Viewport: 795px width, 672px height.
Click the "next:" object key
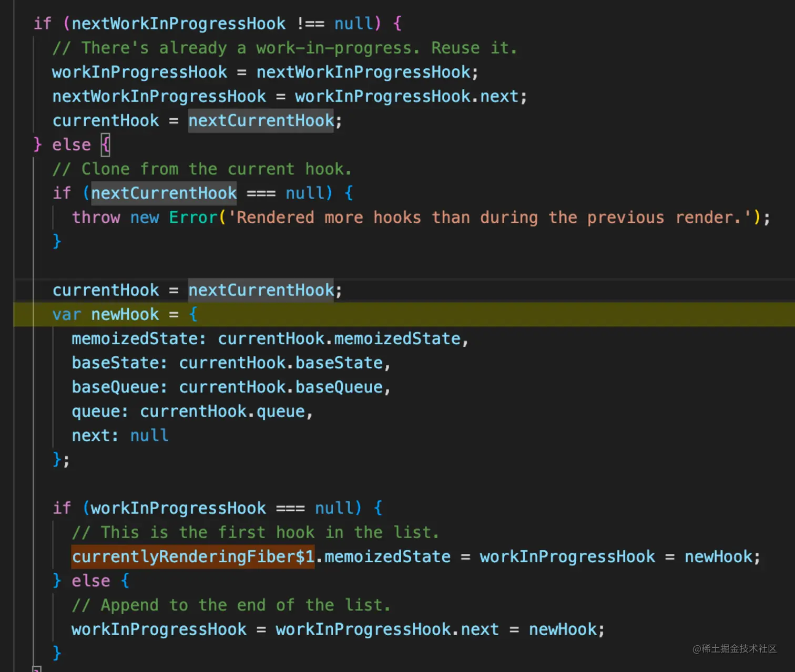(95, 435)
